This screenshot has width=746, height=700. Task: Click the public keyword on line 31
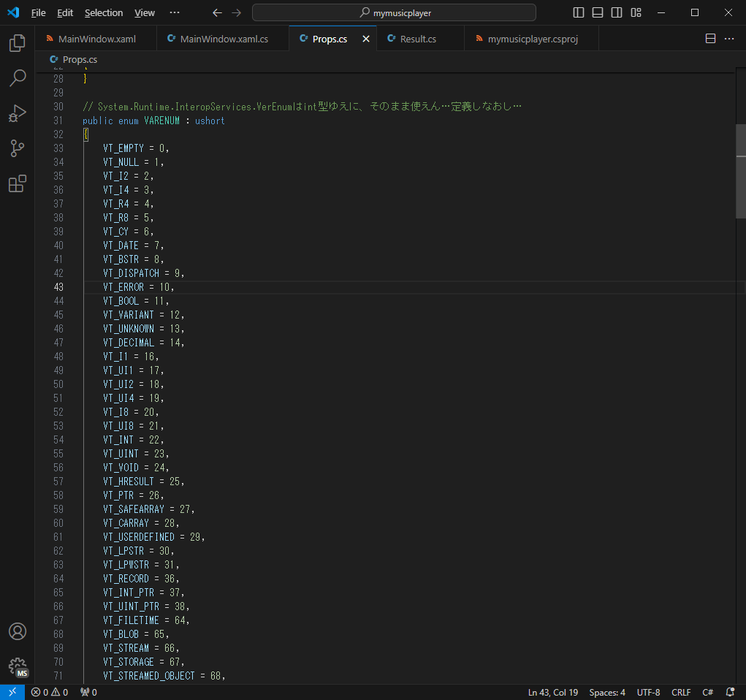98,121
